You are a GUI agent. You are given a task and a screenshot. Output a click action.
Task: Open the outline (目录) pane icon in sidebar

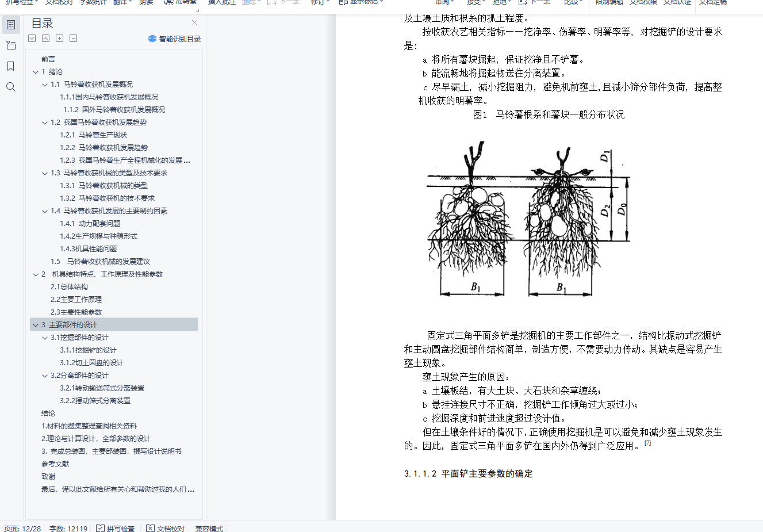(11, 25)
